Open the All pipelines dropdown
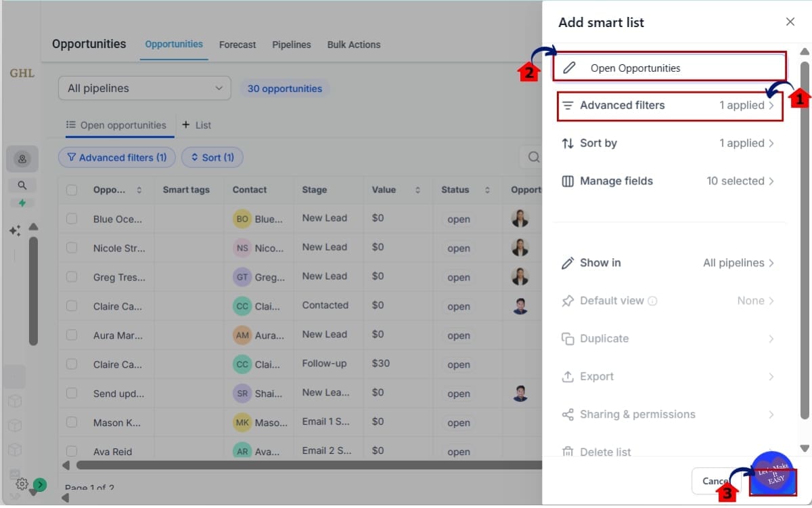Viewport: 812px width, 508px height. click(145, 88)
